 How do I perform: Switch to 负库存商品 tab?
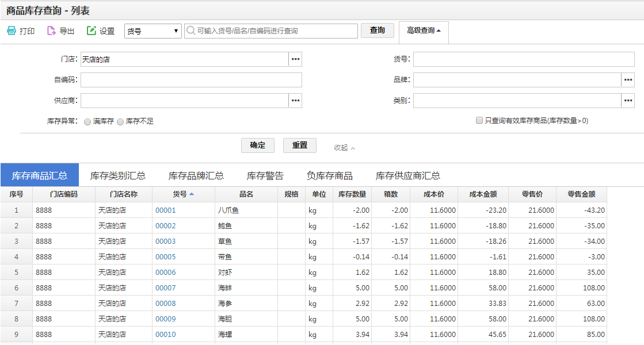pos(329,175)
